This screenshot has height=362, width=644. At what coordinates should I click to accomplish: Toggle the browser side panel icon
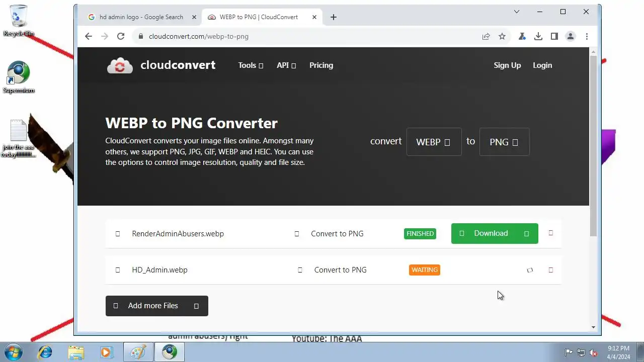coord(554,36)
